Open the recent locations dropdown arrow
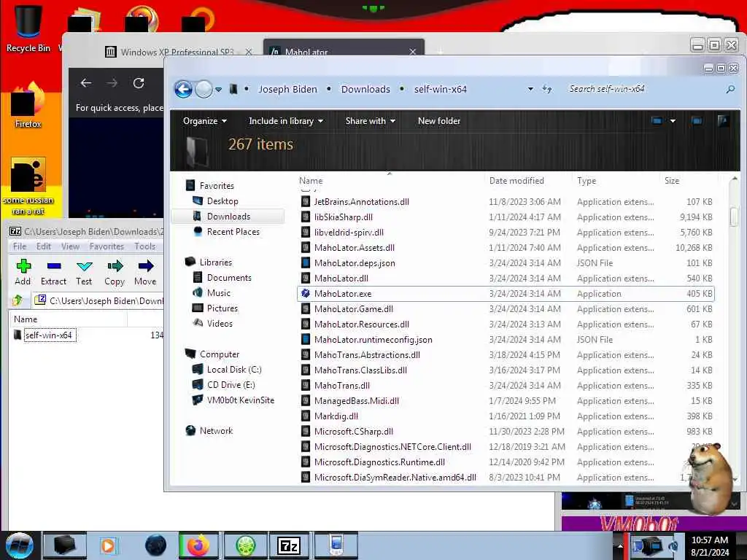Viewport: 747px width, 560px height. 218,89
